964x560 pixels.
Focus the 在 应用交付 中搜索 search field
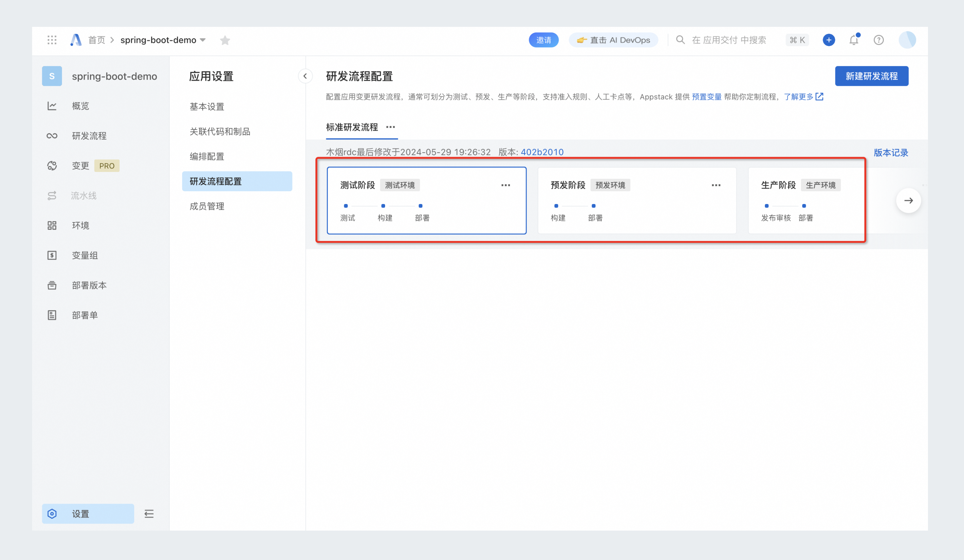[x=729, y=40]
